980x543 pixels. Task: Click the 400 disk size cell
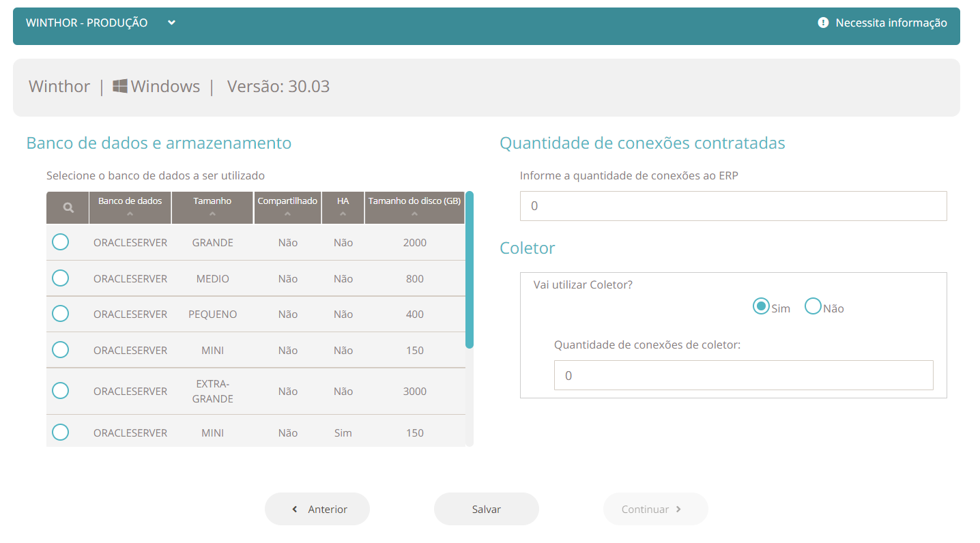(x=415, y=314)
